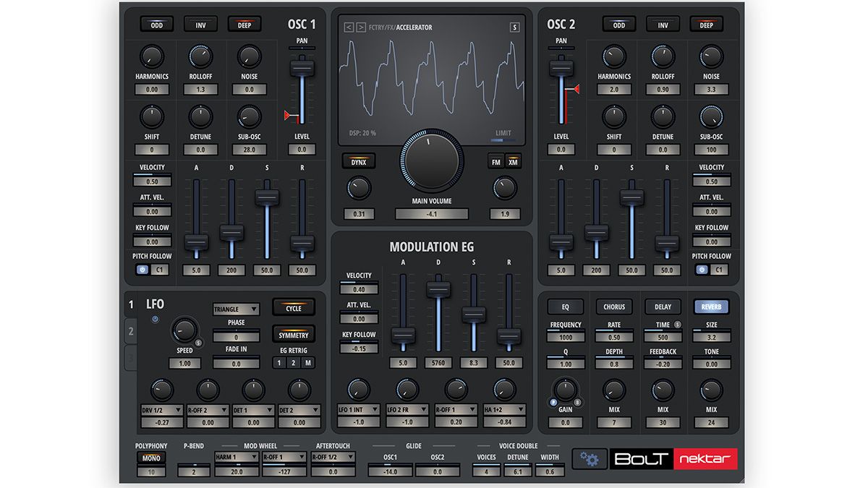This screenshot has height=488, width=868.
Task: Click OSC 2 HARMONICS knob
Action: [614, 56]
